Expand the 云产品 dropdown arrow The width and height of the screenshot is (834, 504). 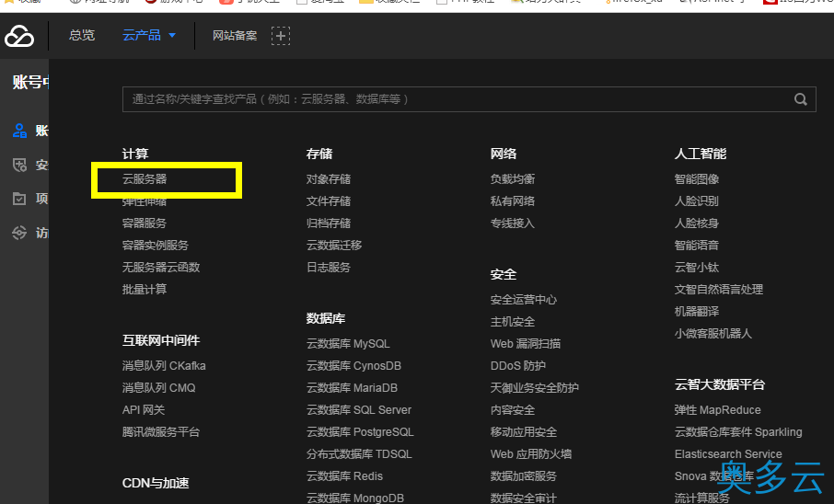point(172,36)
